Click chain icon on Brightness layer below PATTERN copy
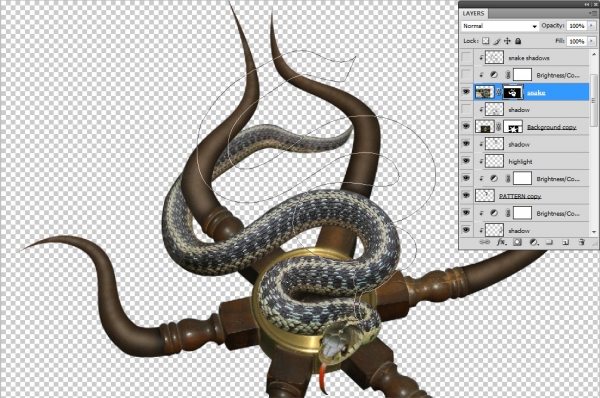600x398 pixels. click(508, 213)
